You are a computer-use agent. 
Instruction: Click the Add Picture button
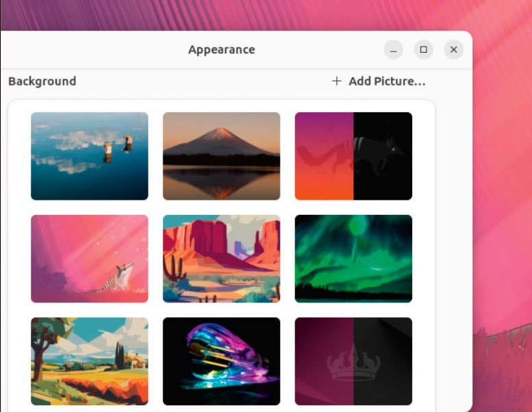pyautogui.click(x=379, y=81)
